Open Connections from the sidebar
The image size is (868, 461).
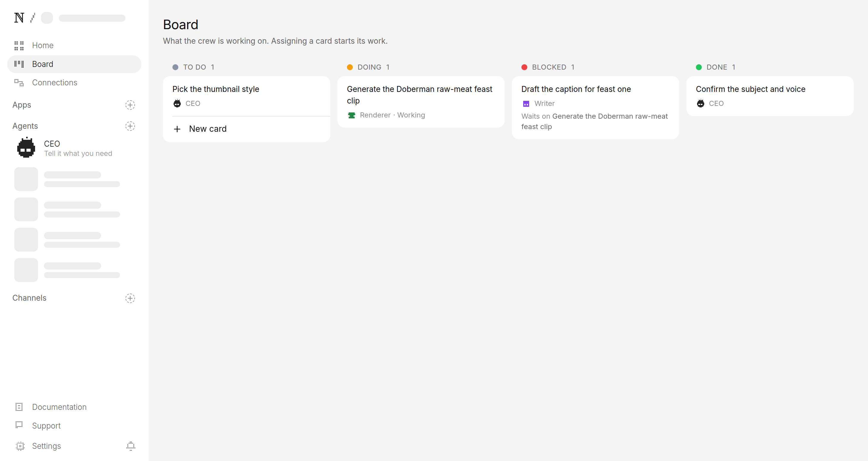(x=74, y=83)
